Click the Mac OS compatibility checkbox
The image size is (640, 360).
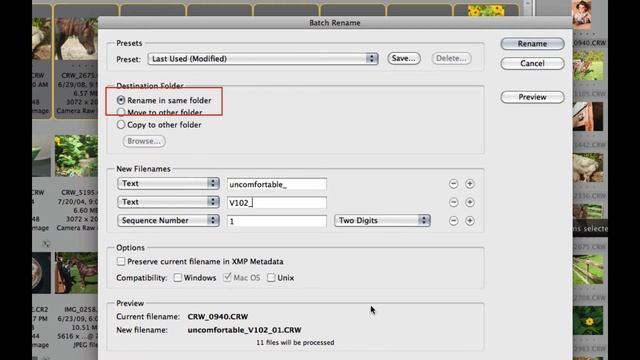coord(227,278)
